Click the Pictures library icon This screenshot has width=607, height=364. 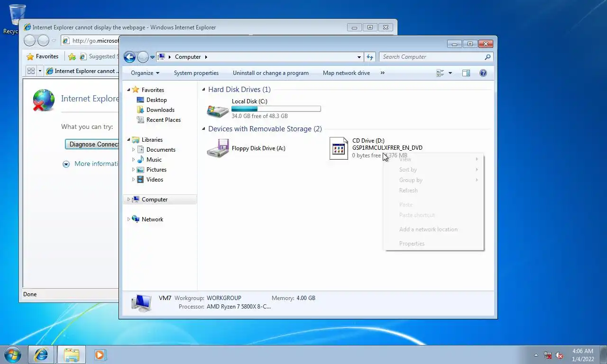coord(140,169)
